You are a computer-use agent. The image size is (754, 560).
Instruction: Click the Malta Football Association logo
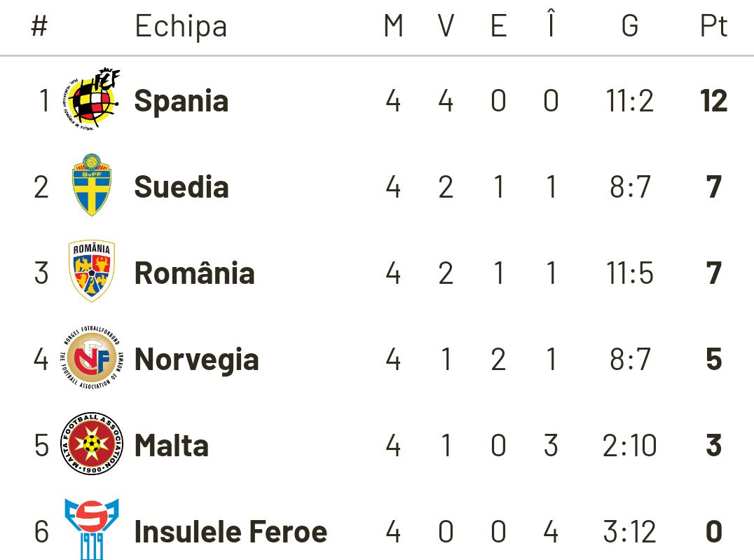click(92, 444)
